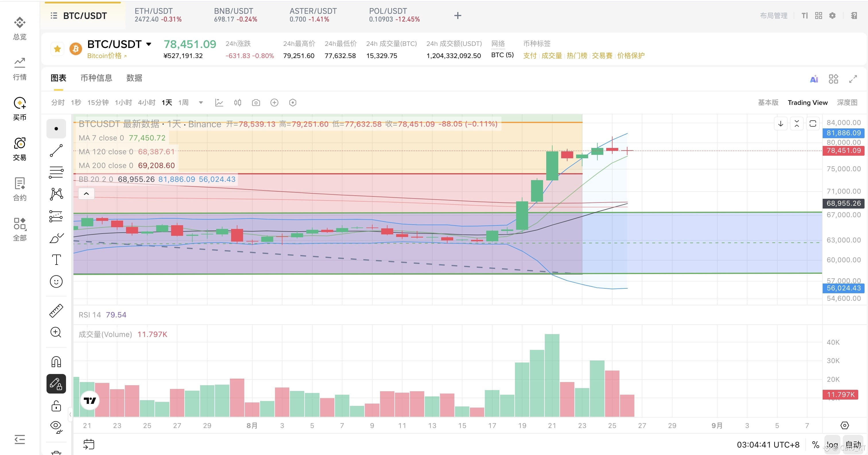Click the 03:04:41 UTC+8 timezone clock

click(768, 445)
